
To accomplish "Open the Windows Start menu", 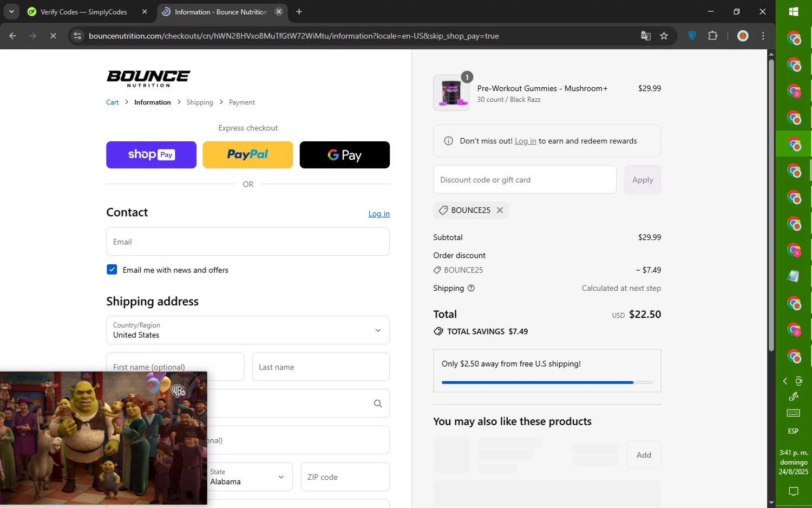I will (794, 11).
